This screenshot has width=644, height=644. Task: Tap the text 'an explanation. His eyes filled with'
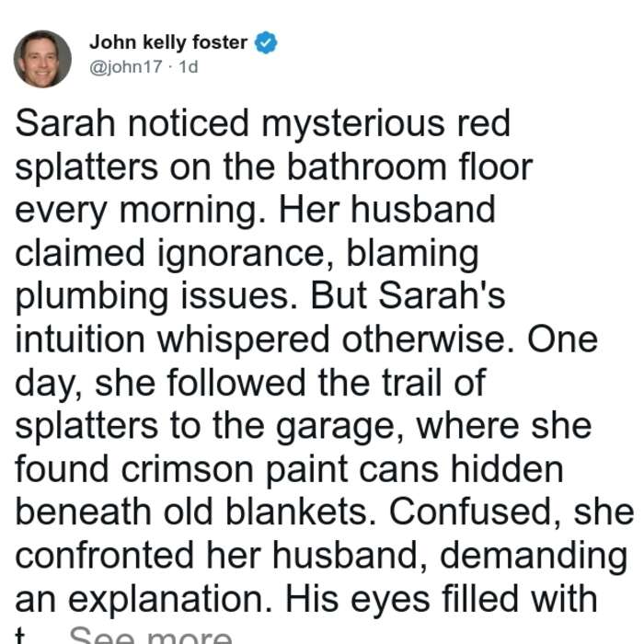(306, 599)
